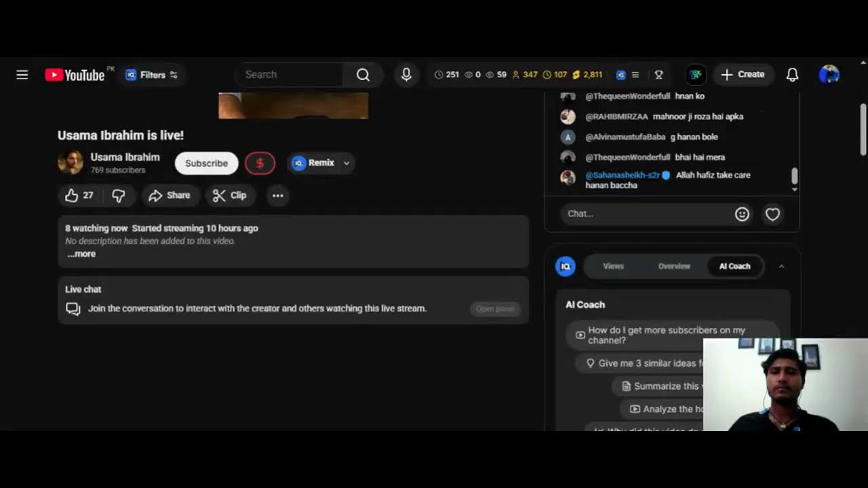Open vidIQ list menu icon

(x=635, y=75)
